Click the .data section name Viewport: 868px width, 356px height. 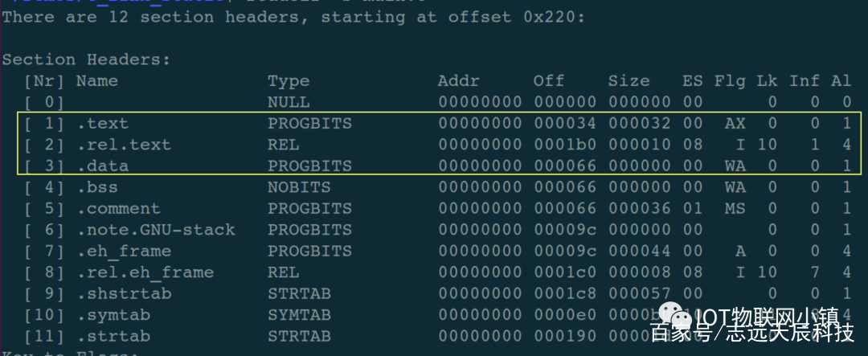click(x=102, y=166)
